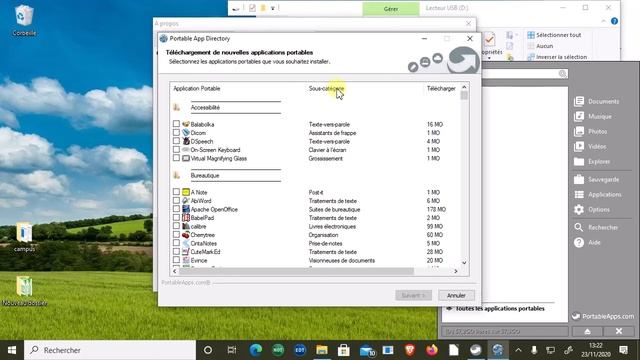This screenshot has height=360, width=640.
Task: Open the PortableApps.com link
Action: point(604,316)
